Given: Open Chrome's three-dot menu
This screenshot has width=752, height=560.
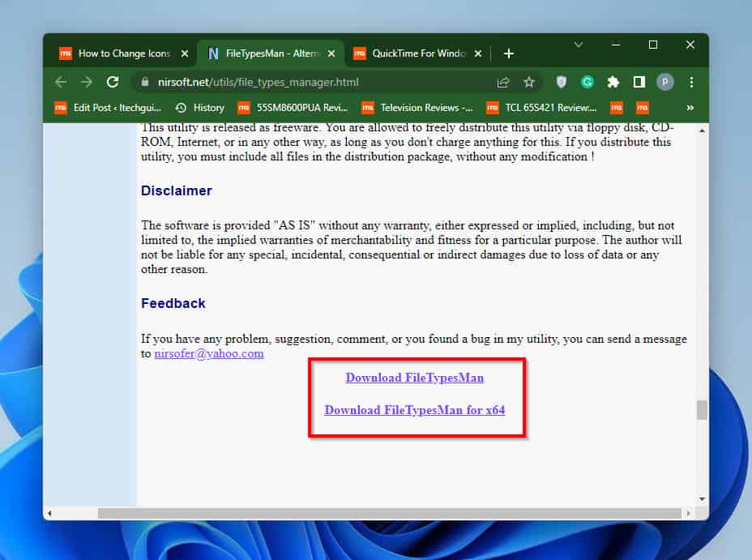Looking at the screenshot, I should [691, 82].
